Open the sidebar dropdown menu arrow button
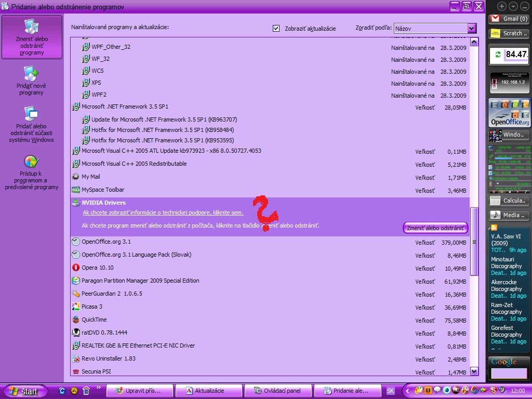This screenshot has height=399, width=532. (x=513, y=6)
